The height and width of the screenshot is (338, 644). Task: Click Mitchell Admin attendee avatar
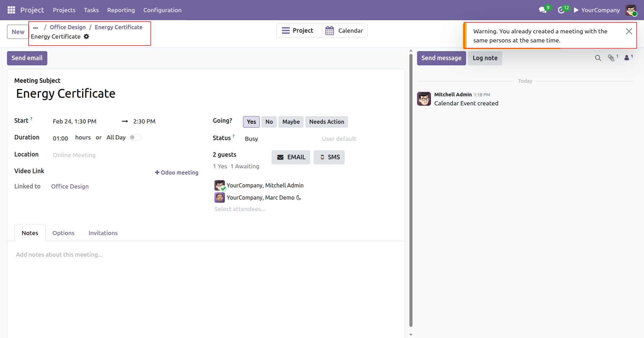[x=220, y=185]
